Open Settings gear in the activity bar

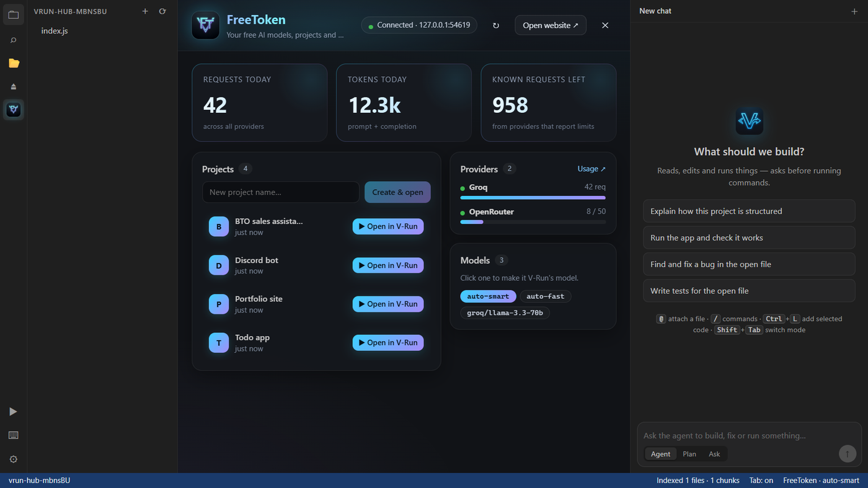pos(14,459)
